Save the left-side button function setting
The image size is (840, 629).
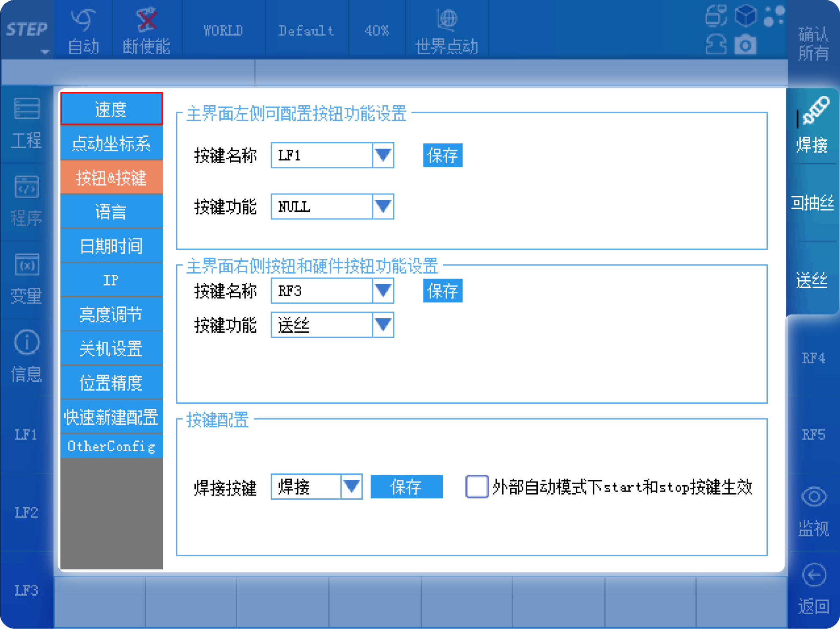443,155
